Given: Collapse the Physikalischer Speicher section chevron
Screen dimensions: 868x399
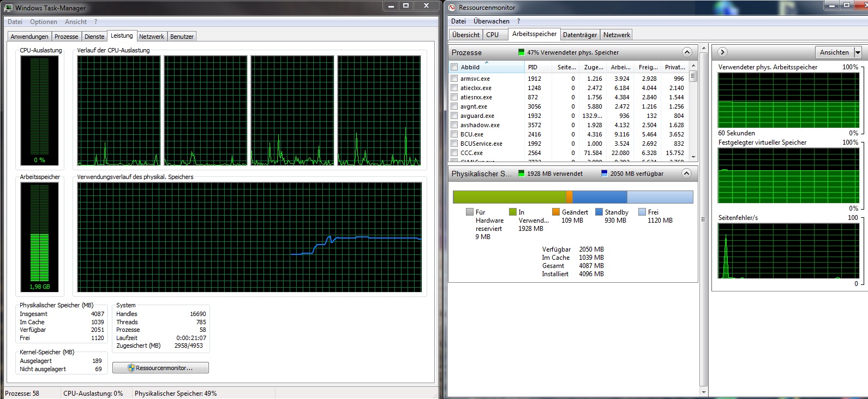Looking at the screenshot, I should click(x=687, y=174).
